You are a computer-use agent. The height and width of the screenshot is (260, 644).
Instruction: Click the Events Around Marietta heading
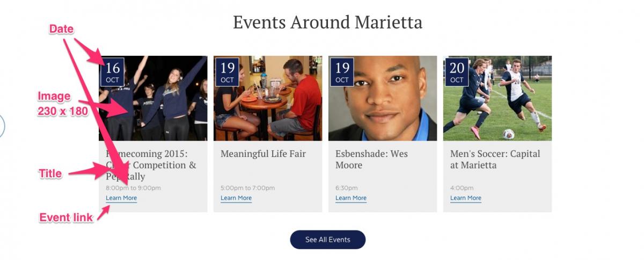[x=327, y=23]
